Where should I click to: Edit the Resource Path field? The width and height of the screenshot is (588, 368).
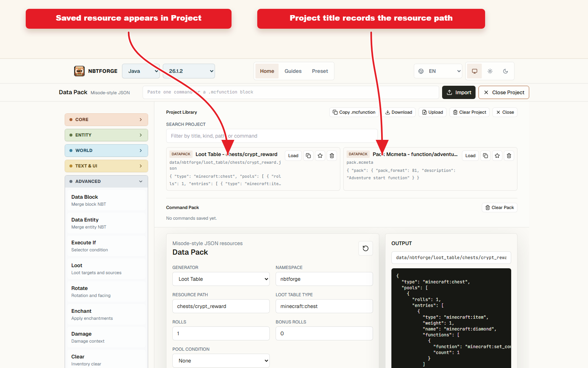coord(221,306)
